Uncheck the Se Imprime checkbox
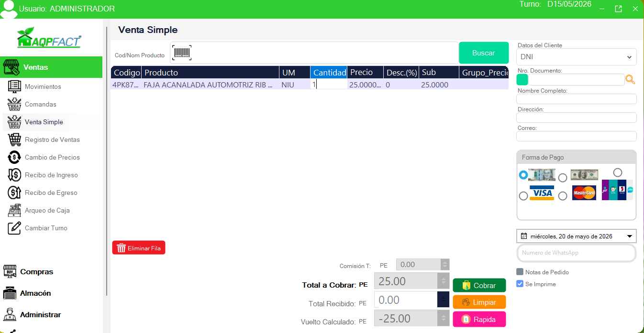This screenshot has height=333, width=644. tap(520, 284)
